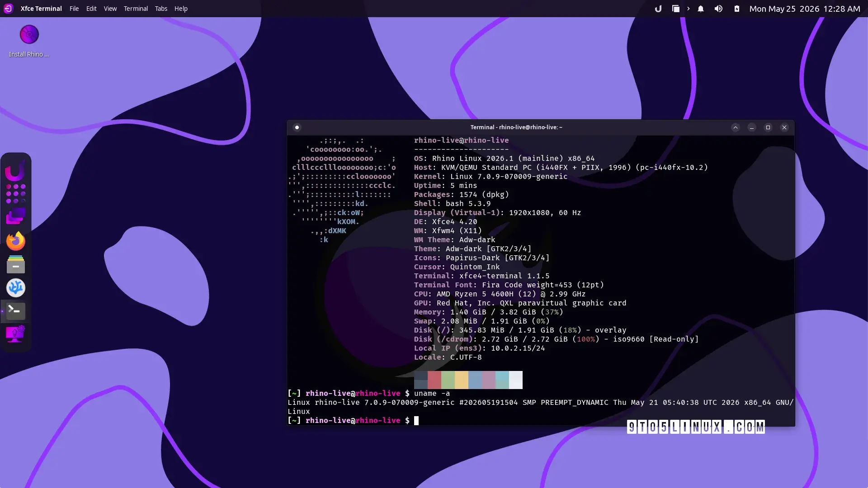Click the Rhino logo icon in the top-right tray
The image size is (868, 488).
click(x=658, y=9)
